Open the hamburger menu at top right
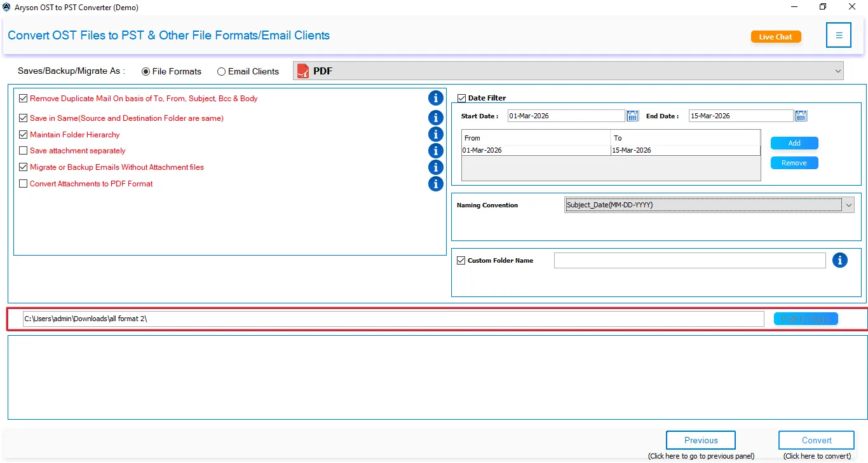 [839, 35]
